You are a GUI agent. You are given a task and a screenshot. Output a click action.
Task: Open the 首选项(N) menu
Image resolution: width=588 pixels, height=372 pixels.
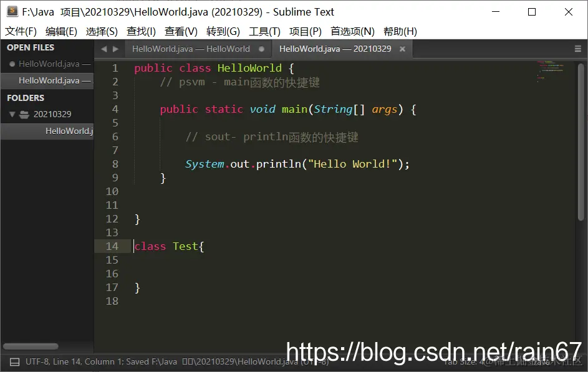352,32
